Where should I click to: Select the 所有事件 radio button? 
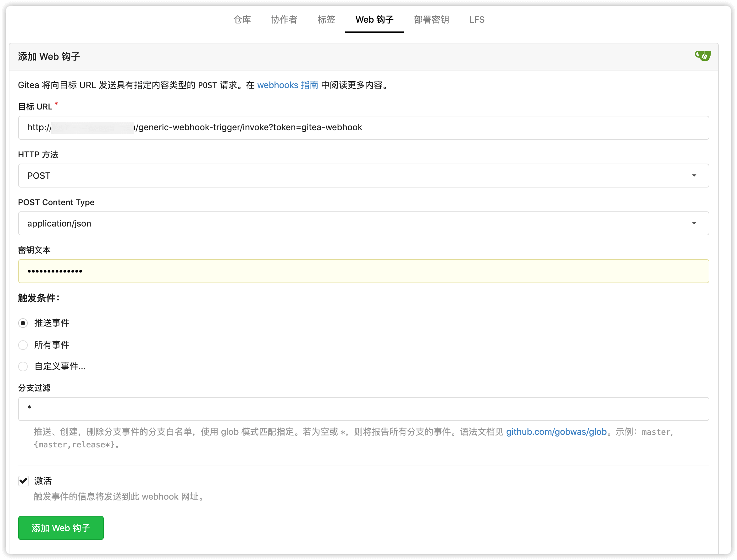click(23, 345)
